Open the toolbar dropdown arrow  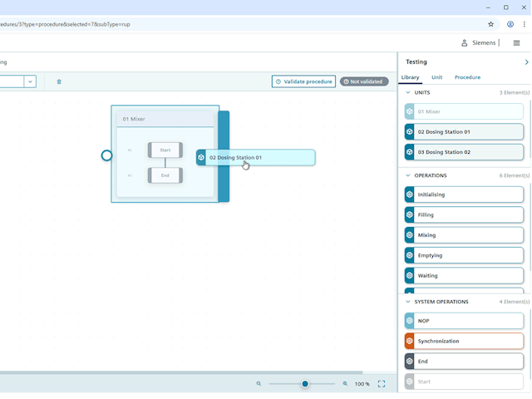(30, 81)
